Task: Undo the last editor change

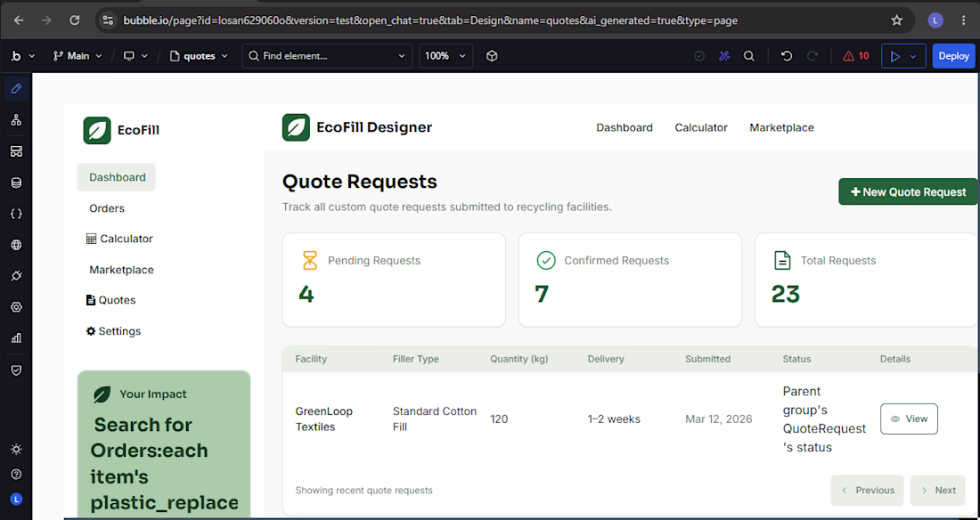Action: (787, 56)
